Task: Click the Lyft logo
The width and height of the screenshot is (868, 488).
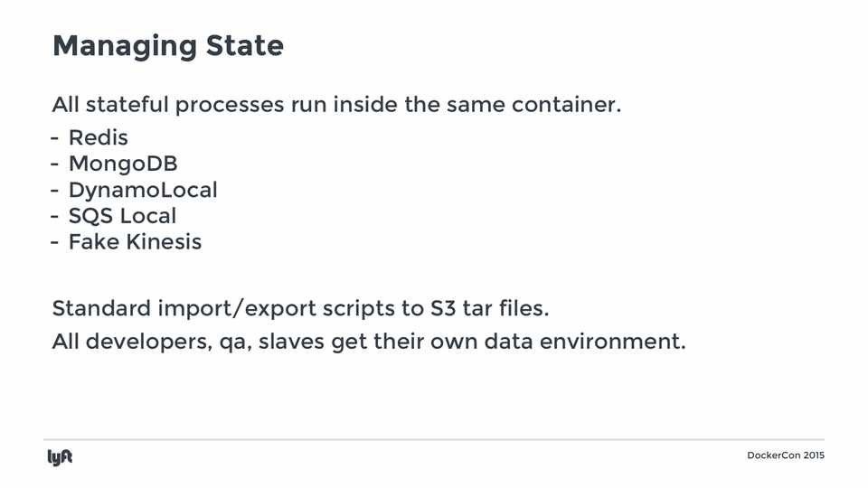Action: coord(60,457)
